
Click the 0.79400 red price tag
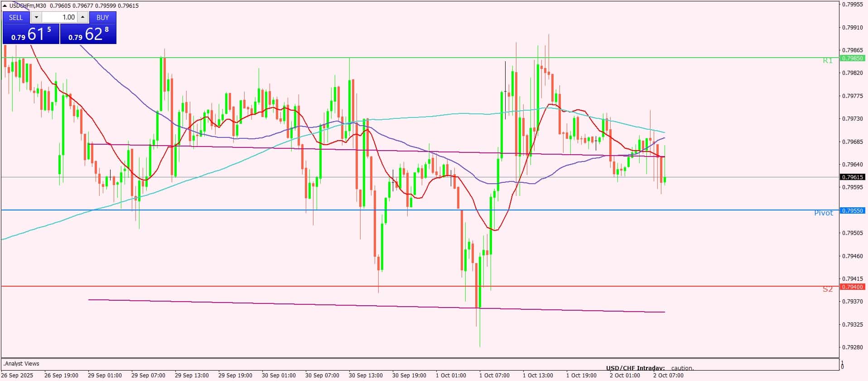(x=852, y=287)
